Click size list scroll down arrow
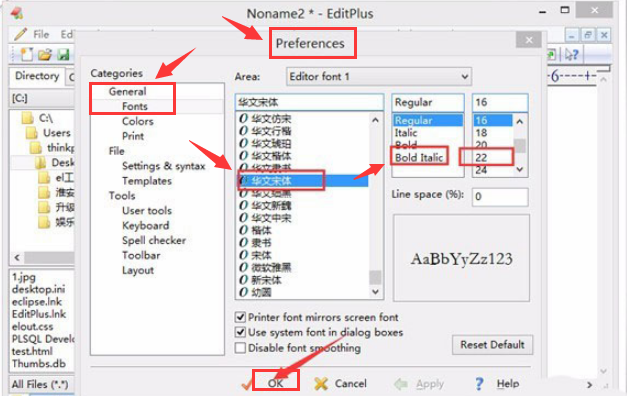The image size is (627, 396). pos(519,169)
